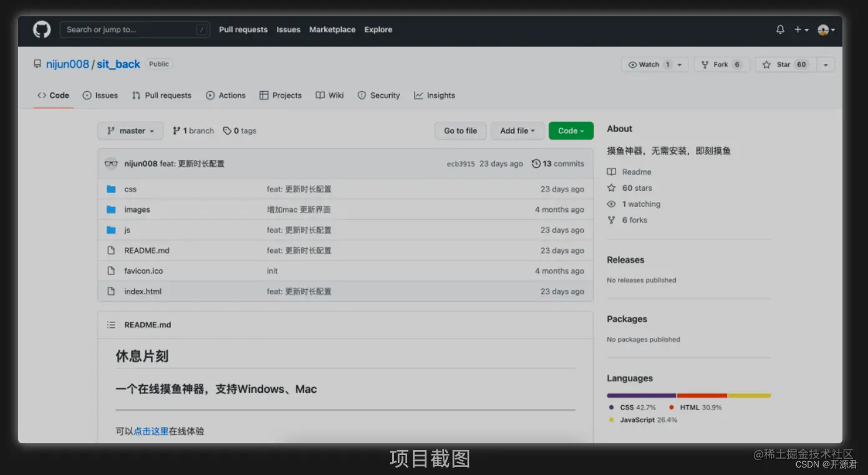Image resolution: width=868 pixels, height=475 pixels.
Task: Open the images commit message 增加mac 更新界面
Action: pyautogui.click(x=299, y=209)
